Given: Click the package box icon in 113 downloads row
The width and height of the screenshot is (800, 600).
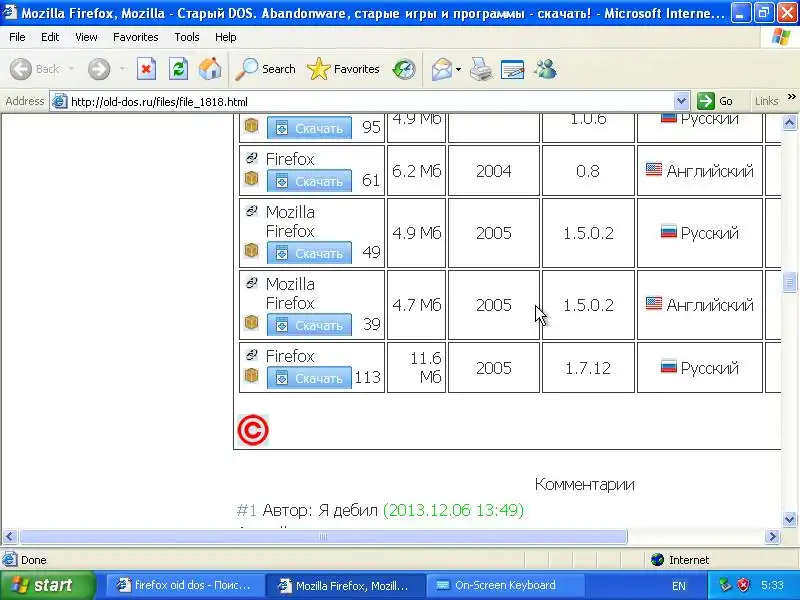Looking at the screenshot, I should click(x=251, y=376).
